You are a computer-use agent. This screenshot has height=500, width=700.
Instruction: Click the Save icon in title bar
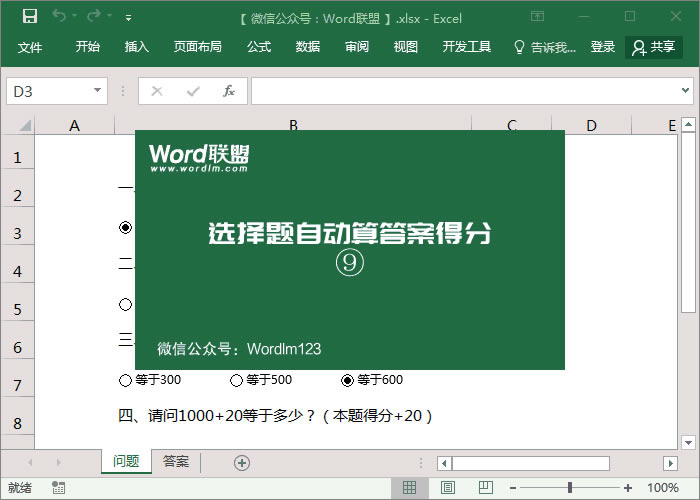click(x=30, y=17)
